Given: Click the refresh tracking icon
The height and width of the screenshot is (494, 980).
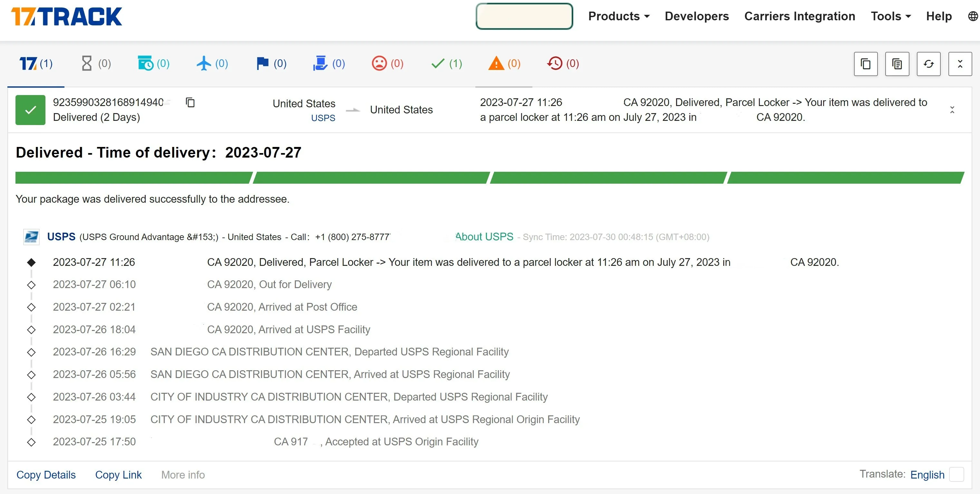Looking at the screenshot, I should coord(928,64).
